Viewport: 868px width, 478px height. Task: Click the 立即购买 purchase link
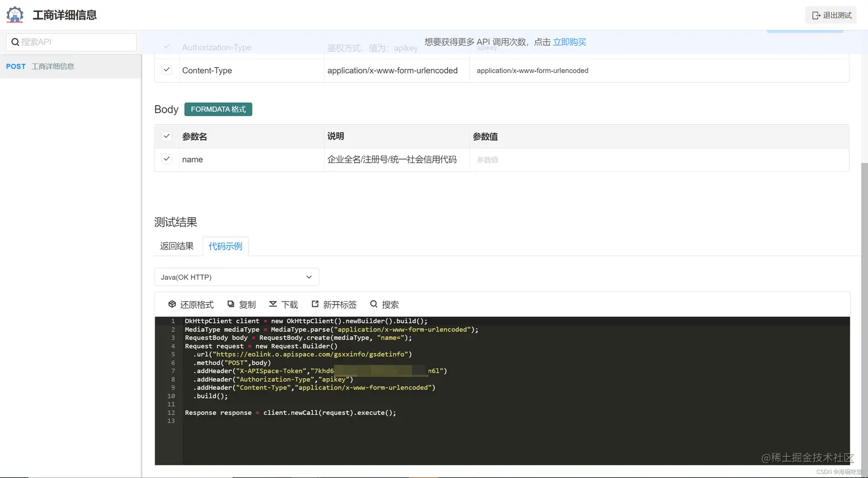(x=569, y=42)
